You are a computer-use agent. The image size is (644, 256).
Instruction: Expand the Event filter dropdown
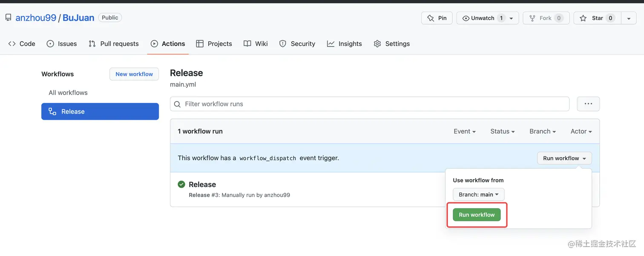tap(465, 131)
